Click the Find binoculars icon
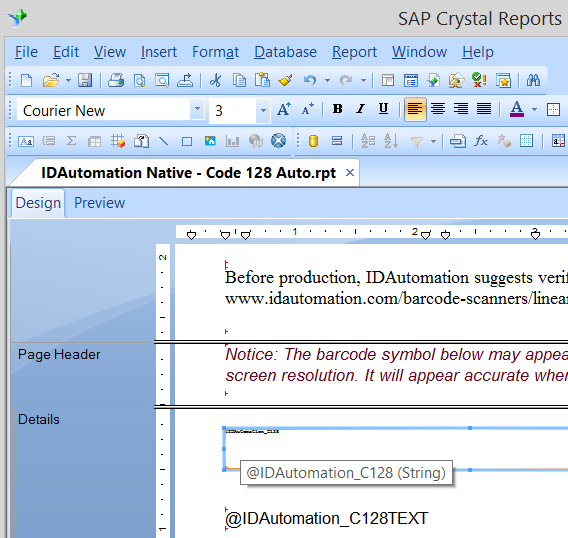Screen dimensions: 568x538 533,80
